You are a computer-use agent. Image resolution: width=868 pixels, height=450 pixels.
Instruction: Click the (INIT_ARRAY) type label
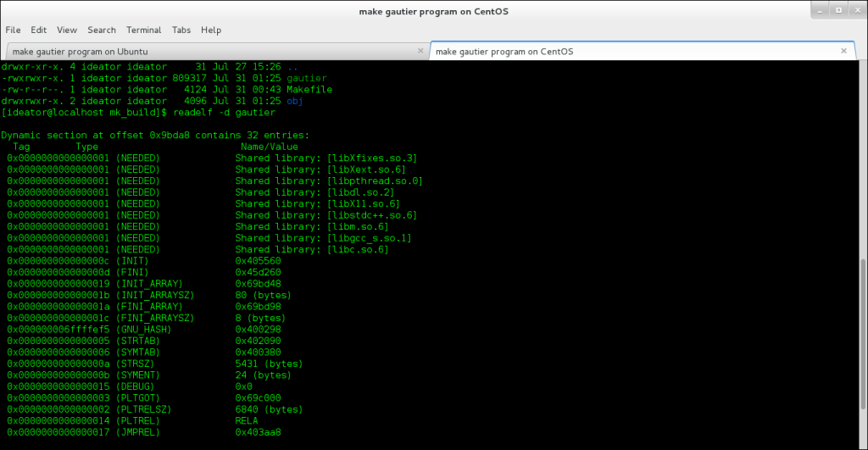click(149, 284)
